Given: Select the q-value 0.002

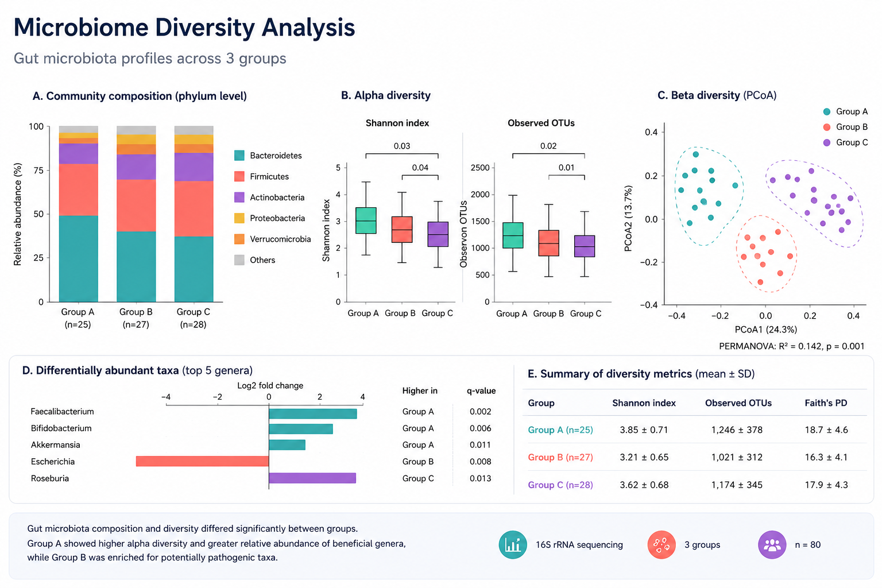Looking at the screenshot, I should [481, 412].
